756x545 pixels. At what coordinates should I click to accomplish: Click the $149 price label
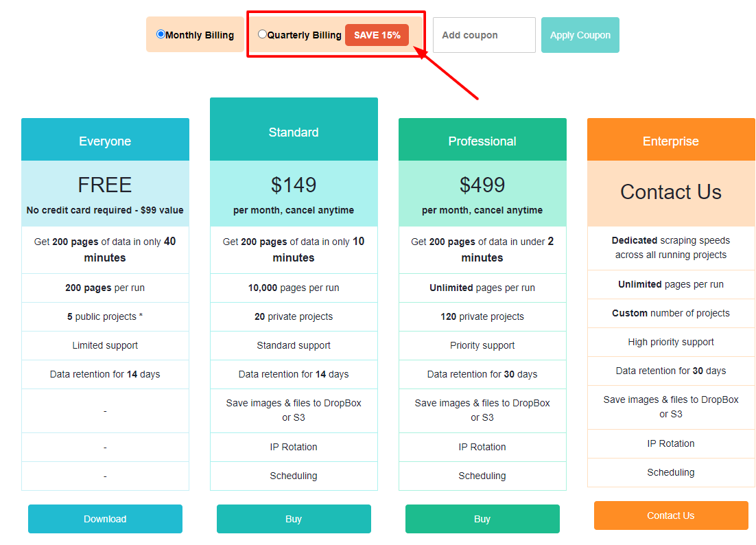pos(294,185)
